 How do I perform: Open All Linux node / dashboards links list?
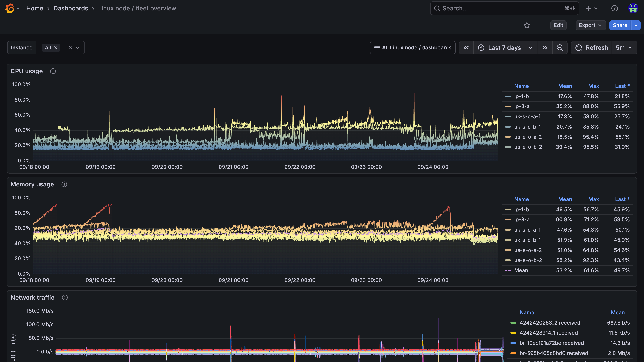413,48
